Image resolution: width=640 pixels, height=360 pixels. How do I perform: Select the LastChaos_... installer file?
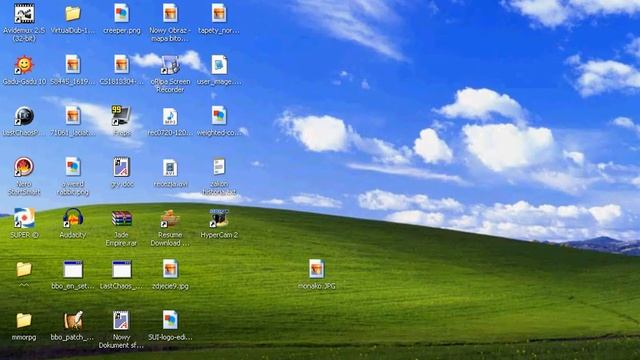click(x=121, y=269)
